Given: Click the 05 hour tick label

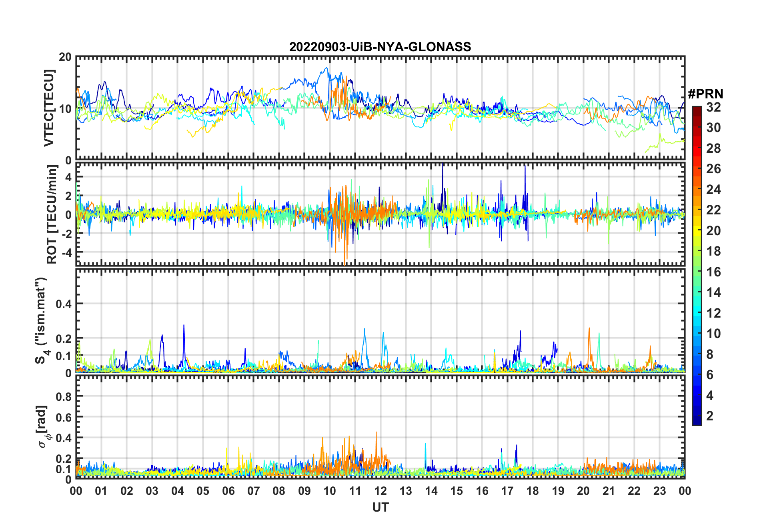Looking at the screenshot, I should (203, 491).
